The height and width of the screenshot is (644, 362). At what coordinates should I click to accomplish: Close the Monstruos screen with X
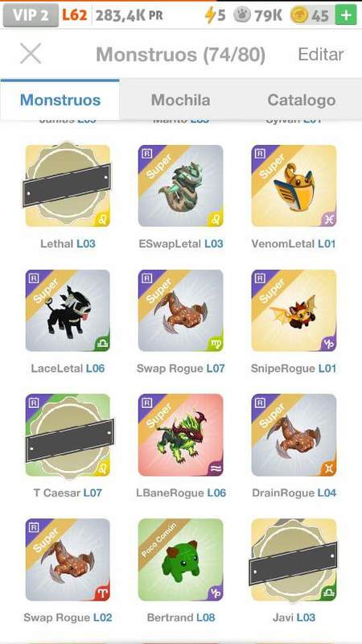point(31,54)
